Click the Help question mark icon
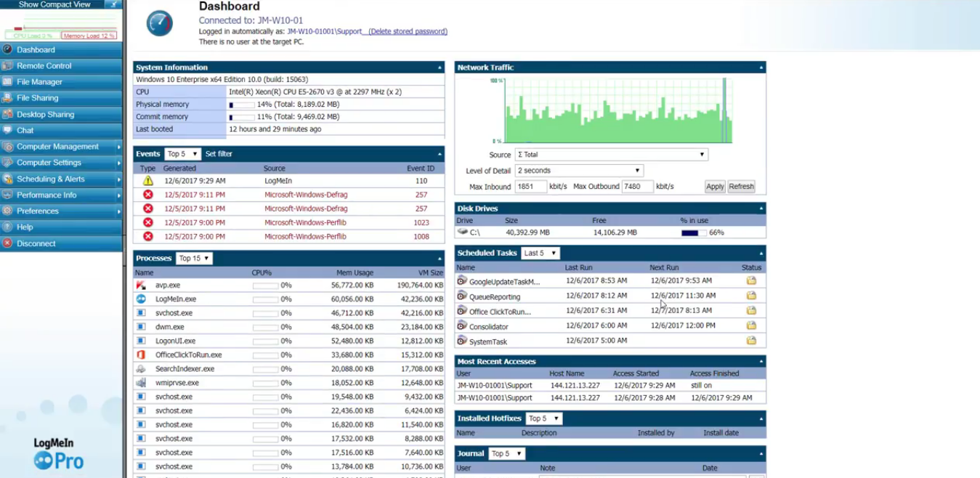The height and width of the screenshot is (478, 980). (7, 227)
